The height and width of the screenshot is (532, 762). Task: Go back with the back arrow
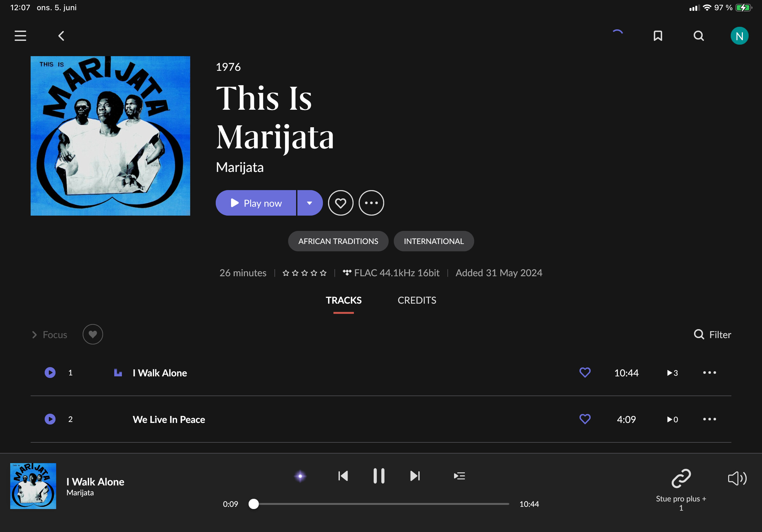coord(61,36)
